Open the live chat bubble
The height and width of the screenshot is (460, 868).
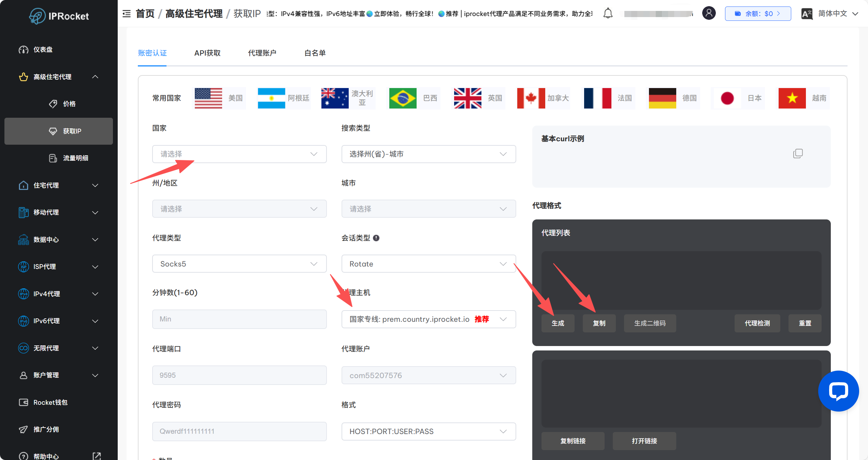point(838,391)
